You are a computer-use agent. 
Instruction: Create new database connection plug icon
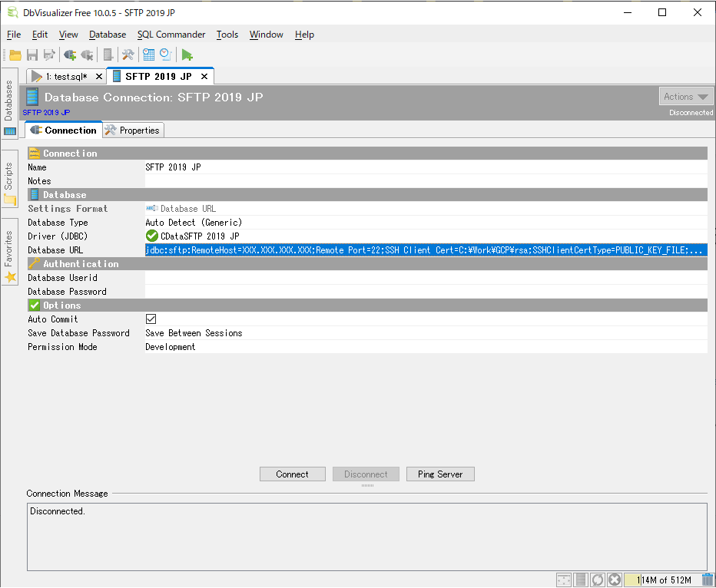point(70,55)
